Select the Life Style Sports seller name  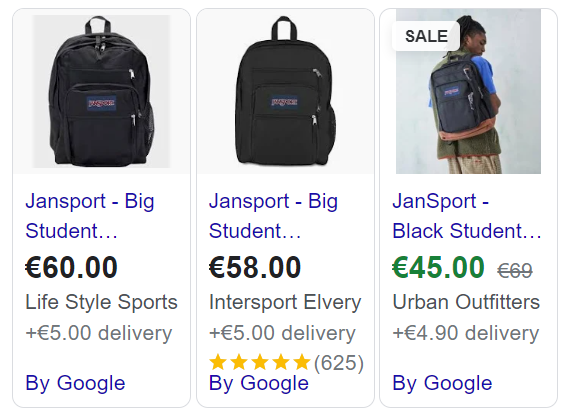pyautogui.click(x=101, y=302)
